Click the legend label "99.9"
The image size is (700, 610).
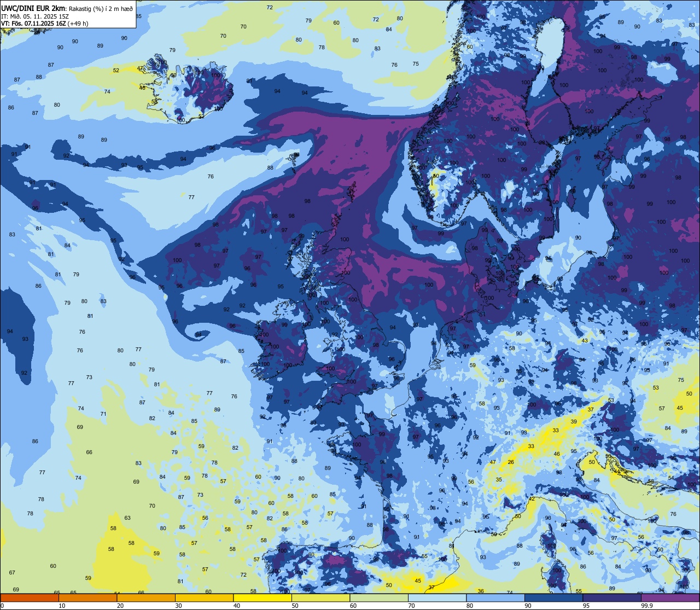[x=647, y=606]
